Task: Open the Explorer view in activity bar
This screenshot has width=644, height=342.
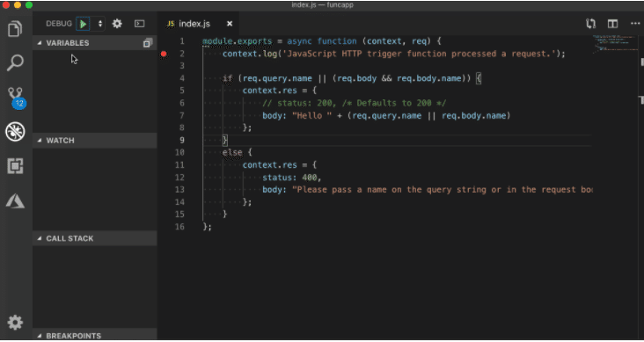Action: [x=15, y=29]
